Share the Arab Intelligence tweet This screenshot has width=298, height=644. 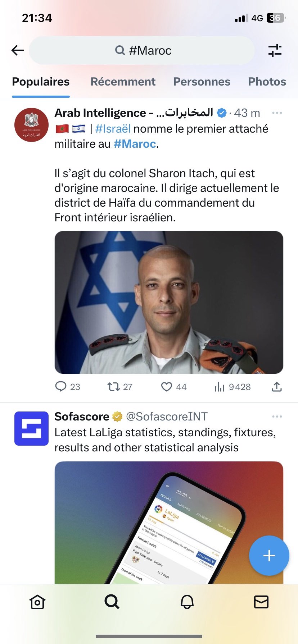(276, 387)
